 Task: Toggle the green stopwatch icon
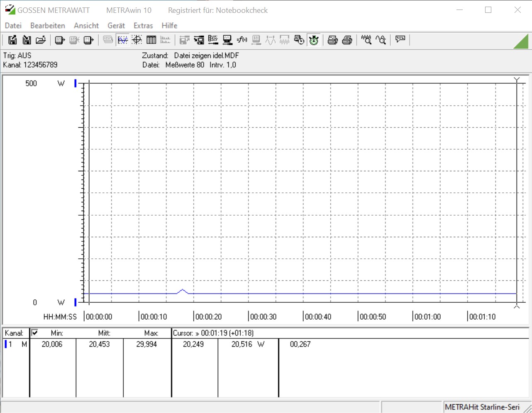[x=314, y=40]
